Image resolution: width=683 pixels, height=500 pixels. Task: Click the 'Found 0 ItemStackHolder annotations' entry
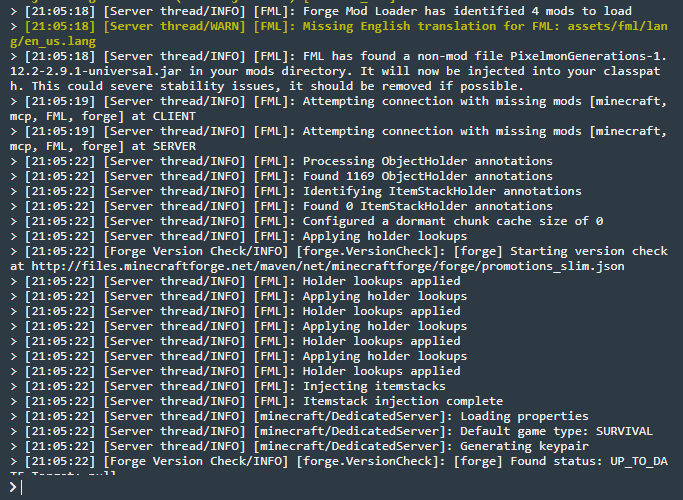(x=281, y=206)
